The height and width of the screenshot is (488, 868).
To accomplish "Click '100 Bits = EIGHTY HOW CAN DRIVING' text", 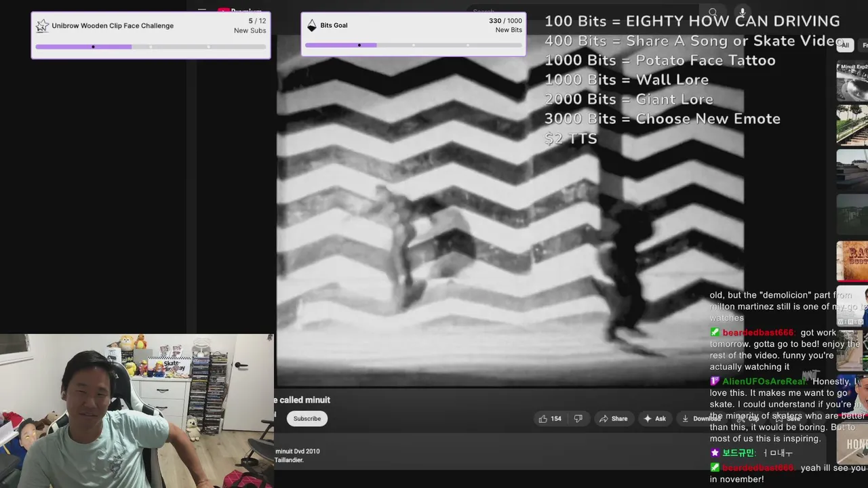I will 692,22.
